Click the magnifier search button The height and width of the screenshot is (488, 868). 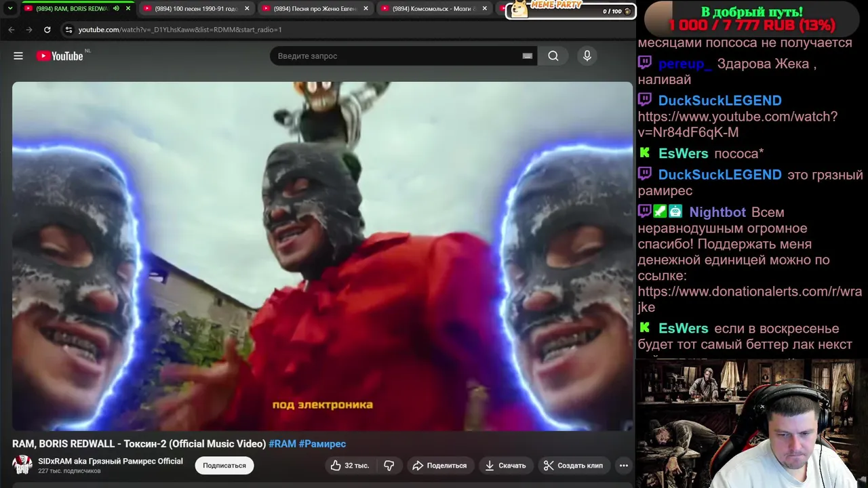click(553, 56)
